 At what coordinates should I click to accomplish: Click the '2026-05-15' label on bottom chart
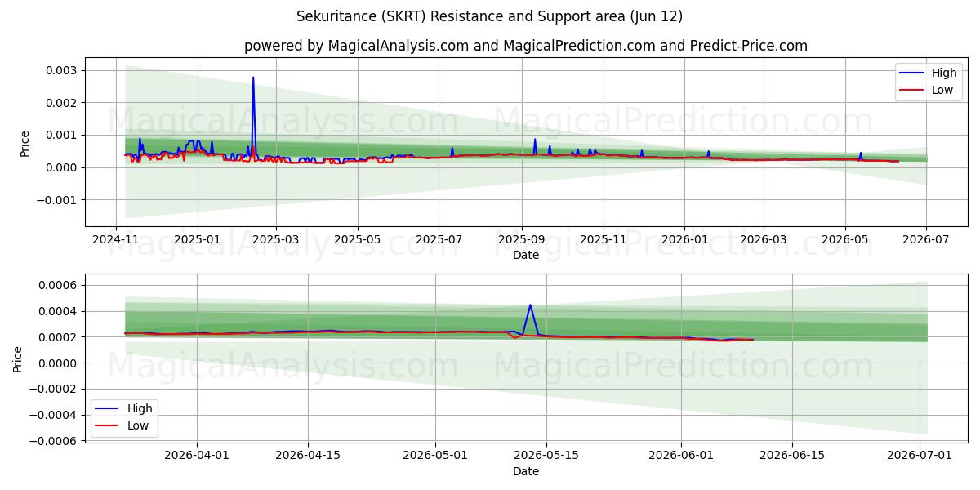click(x=546, y=456)
